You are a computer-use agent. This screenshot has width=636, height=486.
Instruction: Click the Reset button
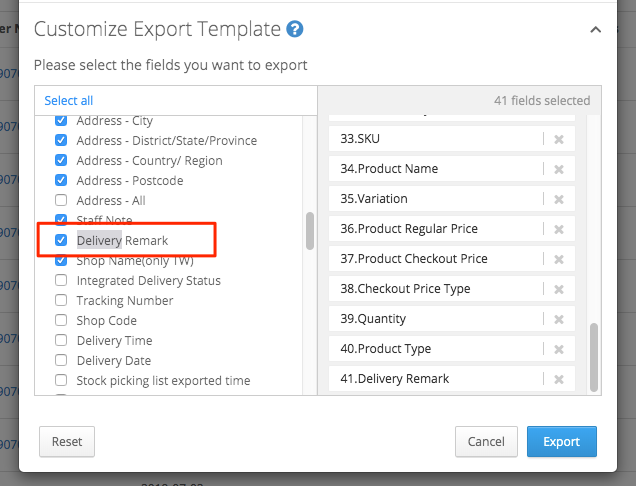67,441
